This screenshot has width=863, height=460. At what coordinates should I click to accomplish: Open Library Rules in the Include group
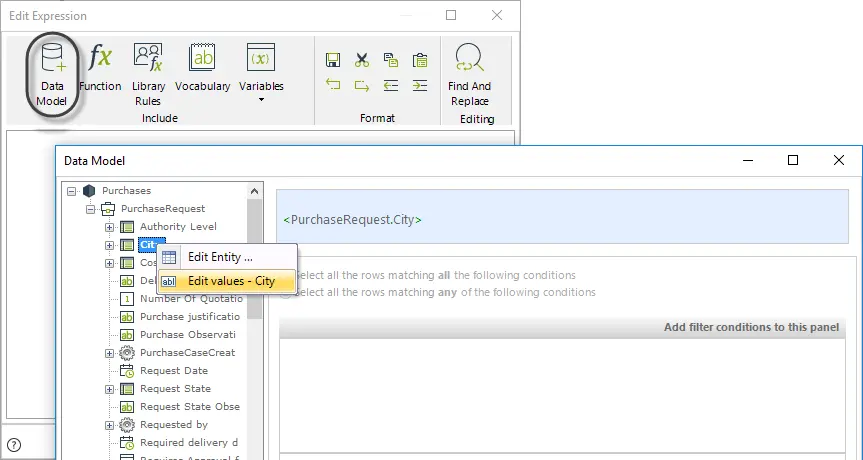148,75
